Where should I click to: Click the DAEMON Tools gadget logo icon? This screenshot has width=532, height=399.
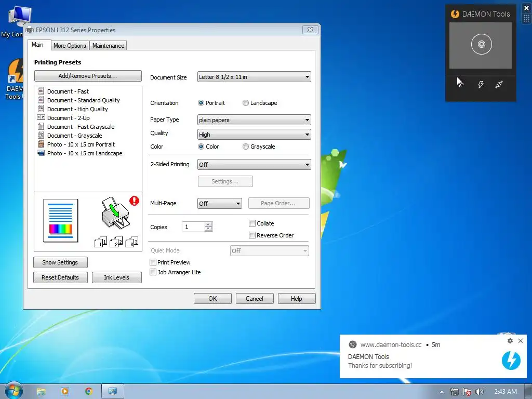point(455,14)
